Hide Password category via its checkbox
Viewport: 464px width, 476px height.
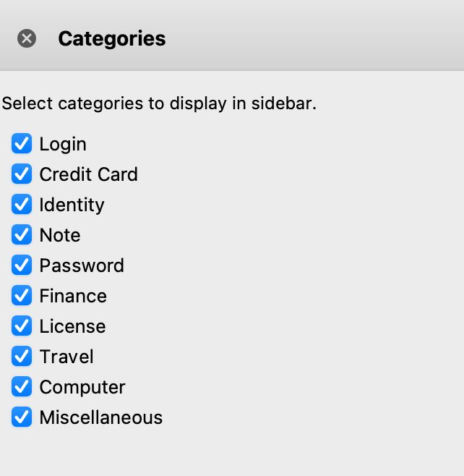pyautogui.click(x=22, y=265)
